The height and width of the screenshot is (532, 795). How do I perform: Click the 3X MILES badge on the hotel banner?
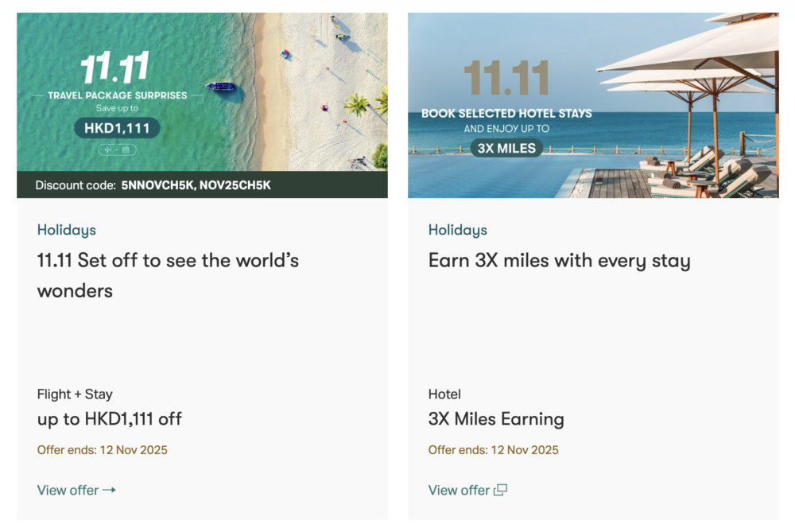point(506,147)
